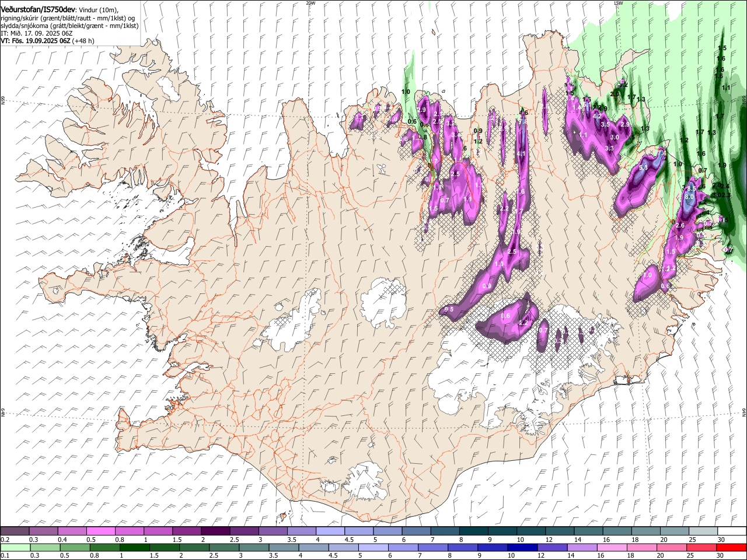The width and height of the screenshot is (747, 560).
Task: Choose the 1.5–2 magenta-purple swatch, upper legend
Action: click(x=186, y=531)
